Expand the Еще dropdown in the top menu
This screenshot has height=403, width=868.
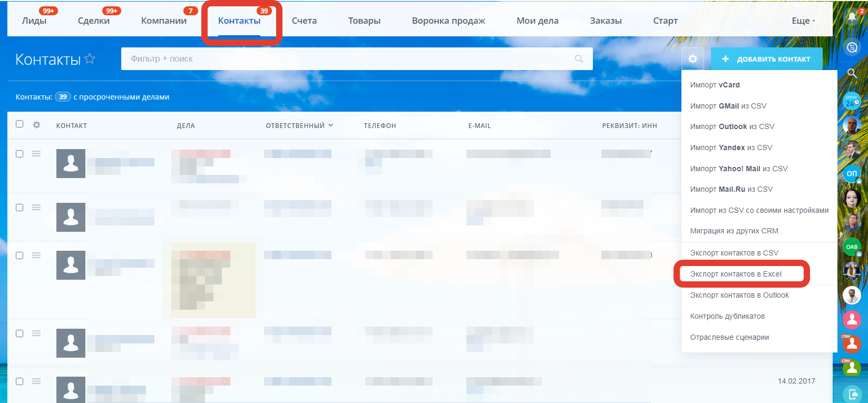coord(803,21)
